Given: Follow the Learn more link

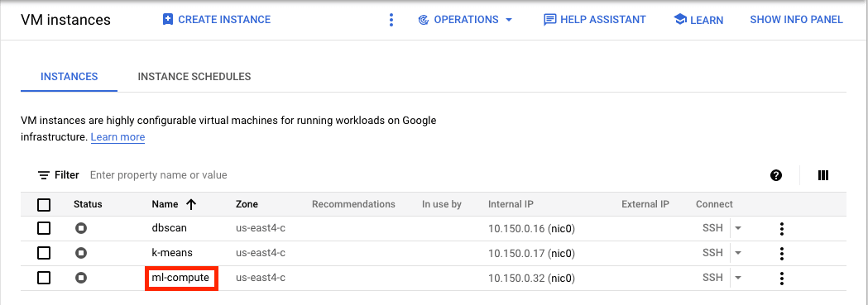Looking at the screenshot, I should [x=117, y=137].
